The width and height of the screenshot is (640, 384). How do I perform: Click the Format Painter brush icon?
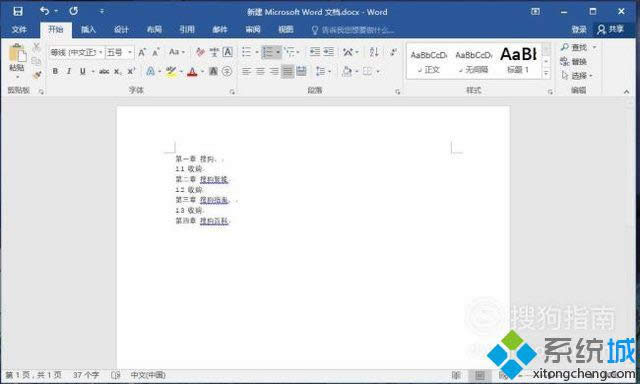click(x=37, y=75)
